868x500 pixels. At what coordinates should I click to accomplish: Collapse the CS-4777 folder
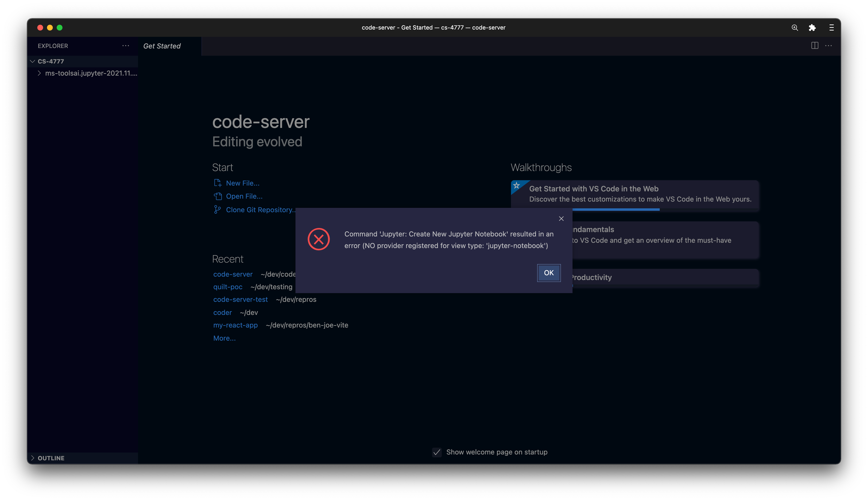(33, 61)
